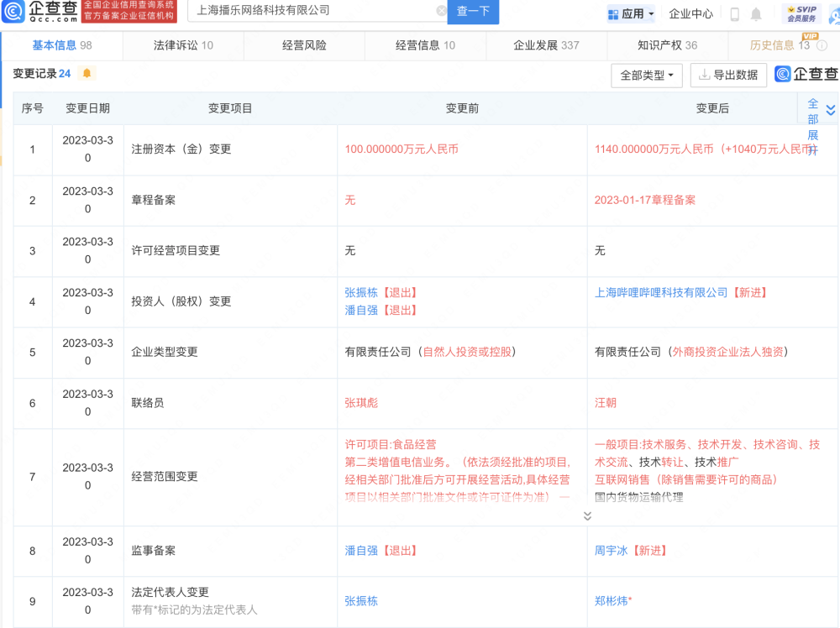Click the 联络员 change item cell
This screenshot has width=840, height=628.
[x=230, y=403]
